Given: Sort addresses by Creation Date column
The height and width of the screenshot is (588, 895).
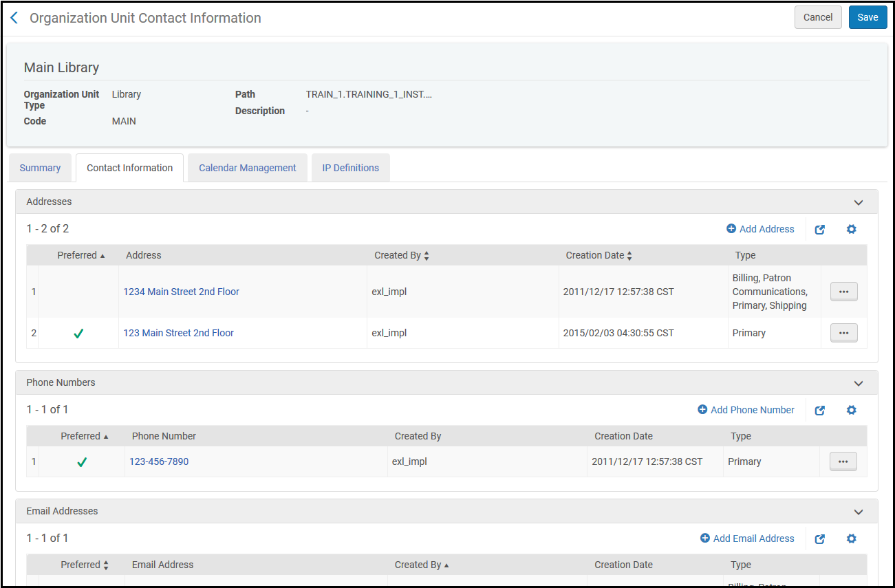Looking at the screenshot, I should coord(599,255).
